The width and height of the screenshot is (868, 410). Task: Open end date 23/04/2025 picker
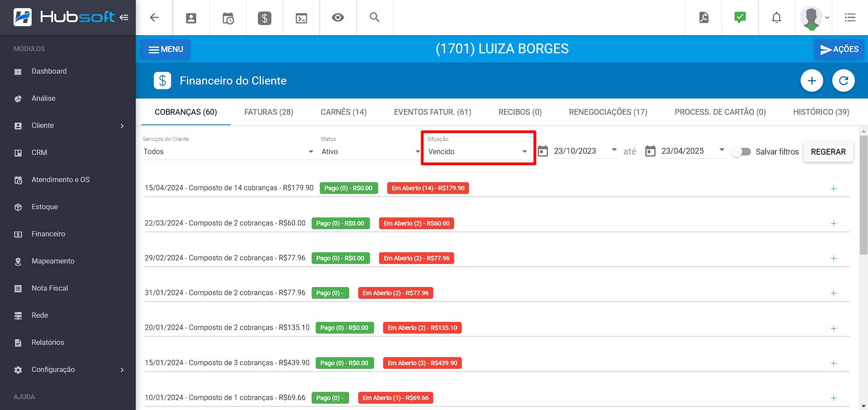click(693, 151)
